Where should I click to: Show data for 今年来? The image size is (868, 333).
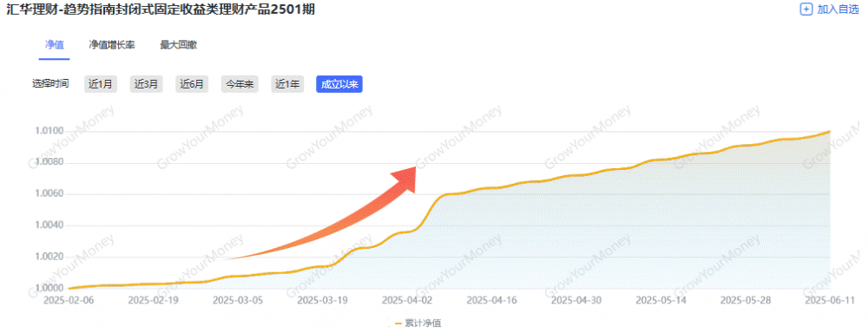coord(240,84)
